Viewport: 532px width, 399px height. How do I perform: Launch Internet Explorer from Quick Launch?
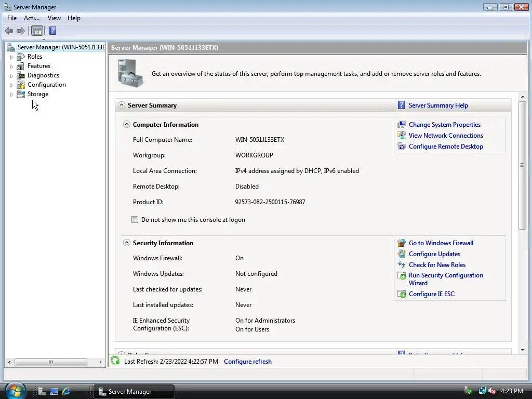coord(66,391)
